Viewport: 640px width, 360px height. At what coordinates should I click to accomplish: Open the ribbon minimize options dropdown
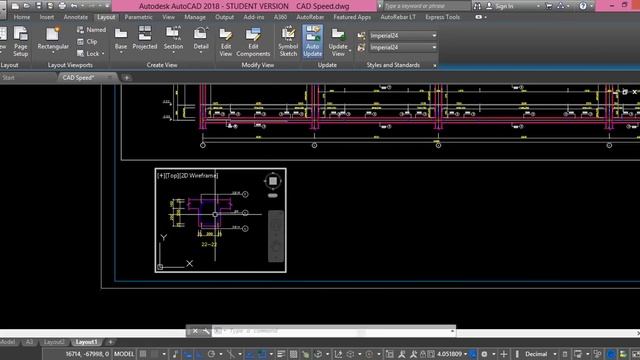(x=485, y=17)
